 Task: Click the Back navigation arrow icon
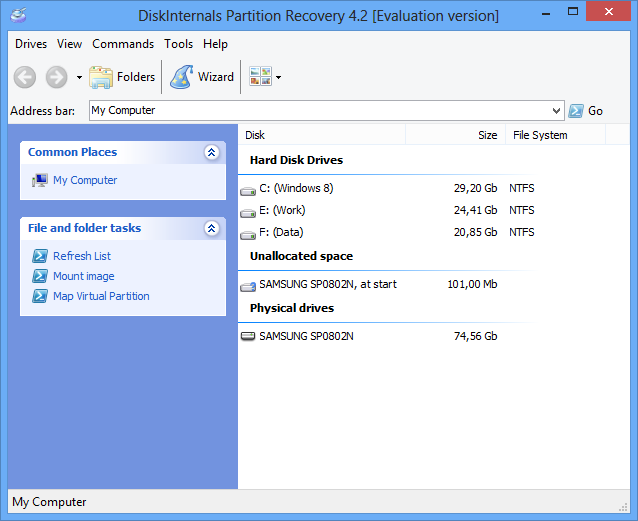[x=25, y=77]
